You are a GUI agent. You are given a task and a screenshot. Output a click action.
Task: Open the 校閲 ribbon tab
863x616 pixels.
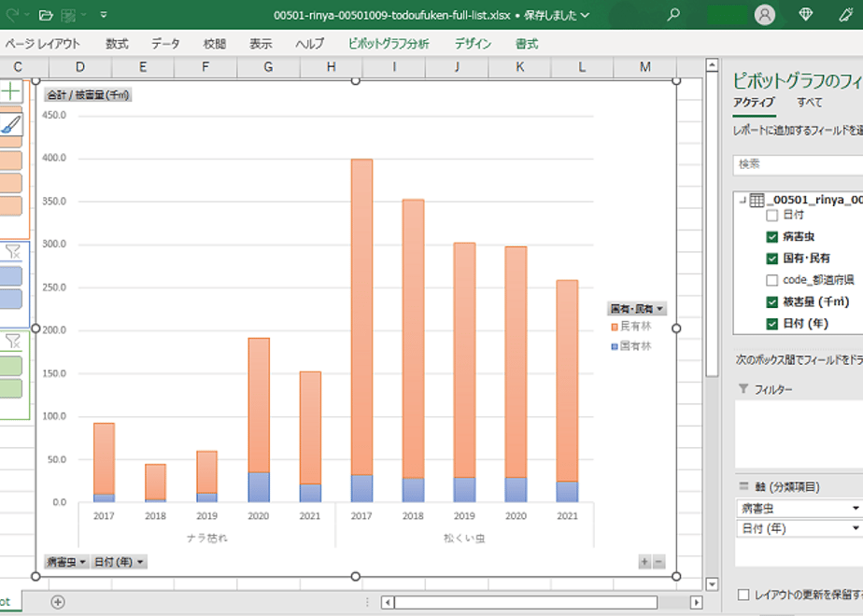click(215, 44)
